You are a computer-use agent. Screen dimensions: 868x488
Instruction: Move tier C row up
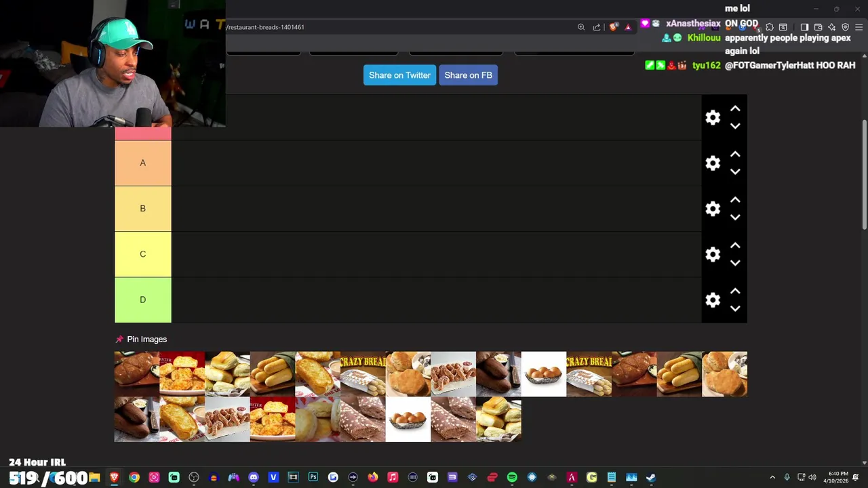point(735,245)
